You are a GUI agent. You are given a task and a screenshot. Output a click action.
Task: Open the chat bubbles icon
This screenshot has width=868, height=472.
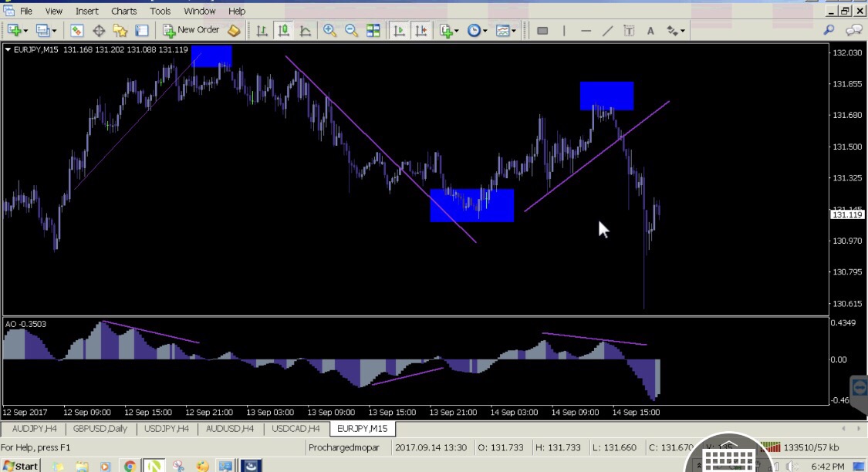coord(853,30)
